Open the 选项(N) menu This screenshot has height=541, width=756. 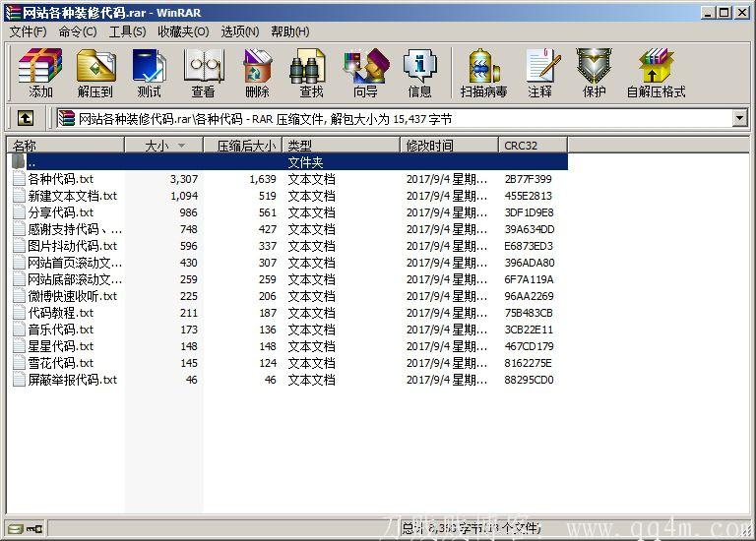pyautogui.click(x=239, y=31)
